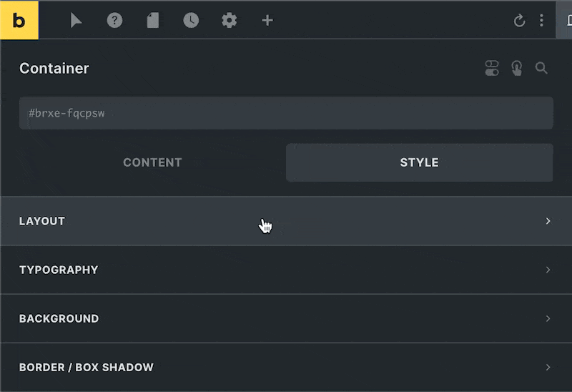The width and height of the screenshot is (572, 392).
Task: Open the settings gear icon
Action: click(x=229, y=21)
